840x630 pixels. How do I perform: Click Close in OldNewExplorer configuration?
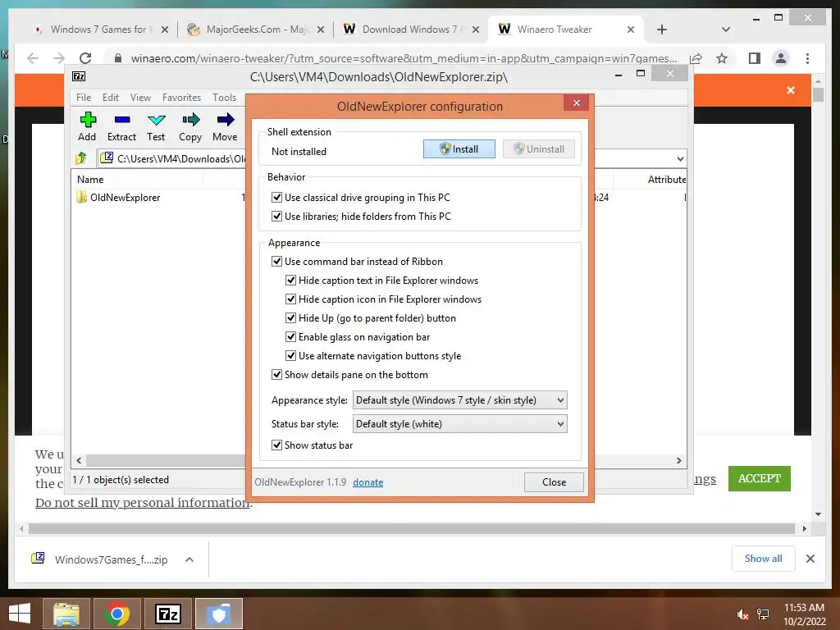tap(554, 482)
